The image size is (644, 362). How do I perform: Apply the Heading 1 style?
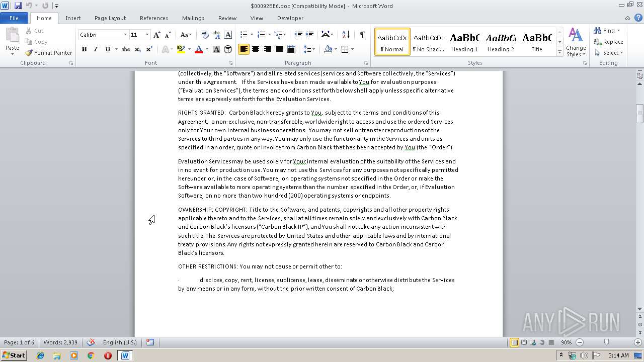pos(465,42)
